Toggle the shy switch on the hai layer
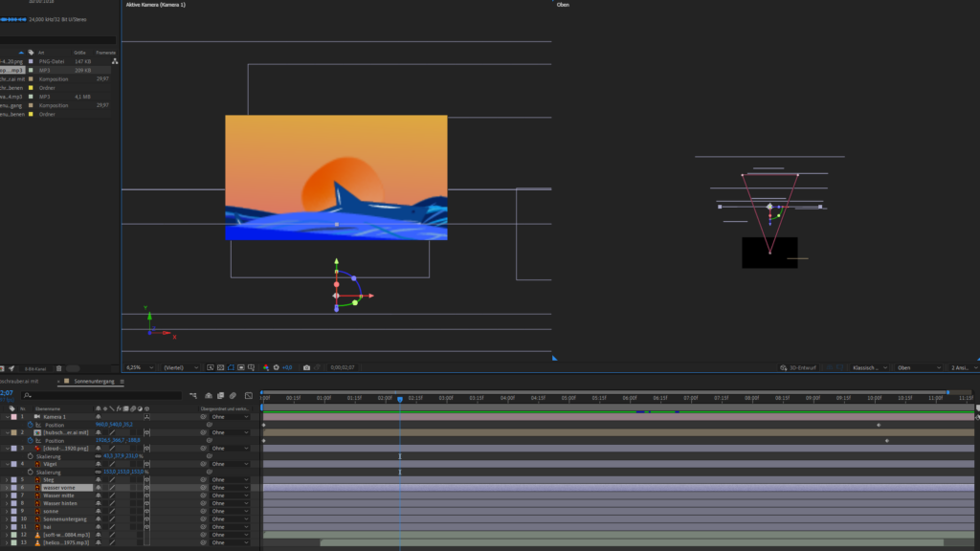 coord(98,526)
